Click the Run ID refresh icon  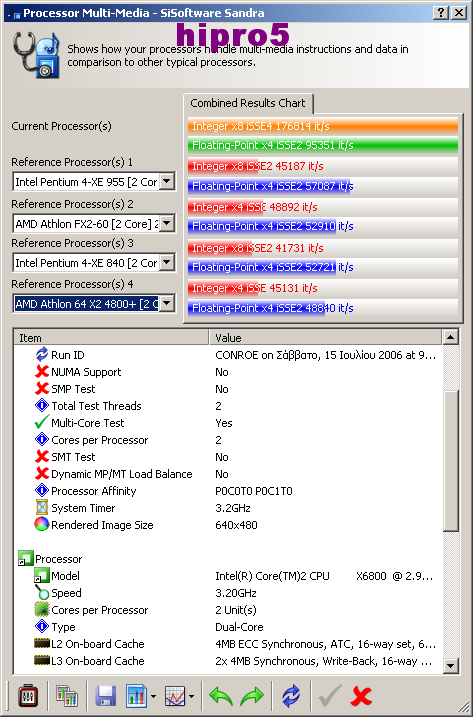[x=42, y=354]
